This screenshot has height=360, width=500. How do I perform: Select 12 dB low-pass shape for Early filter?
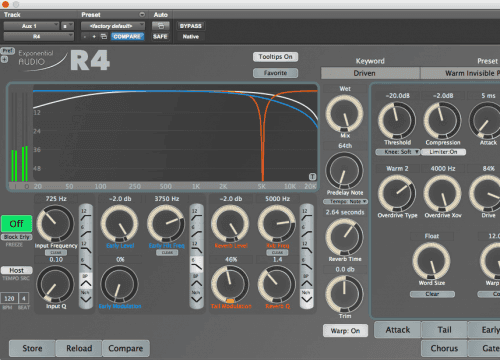click(196, 248)
